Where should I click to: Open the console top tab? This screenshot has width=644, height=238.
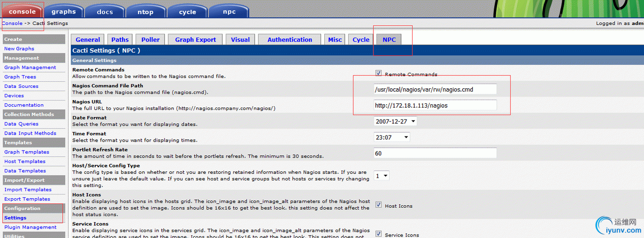(x=22, y=11)
